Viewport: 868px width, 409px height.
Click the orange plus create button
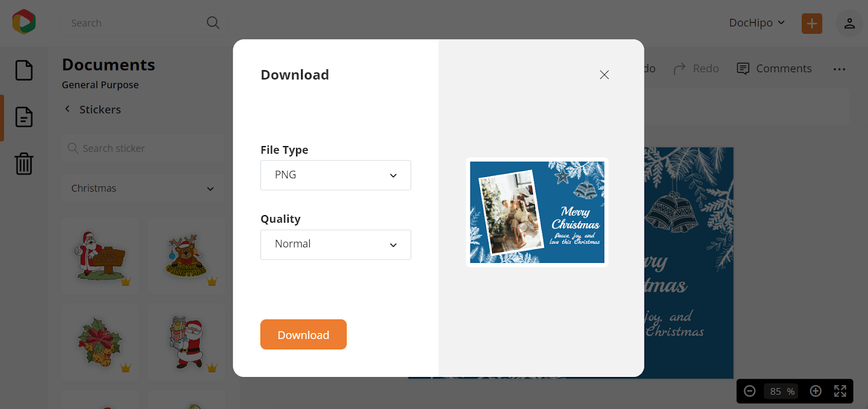tap(812, 23)
